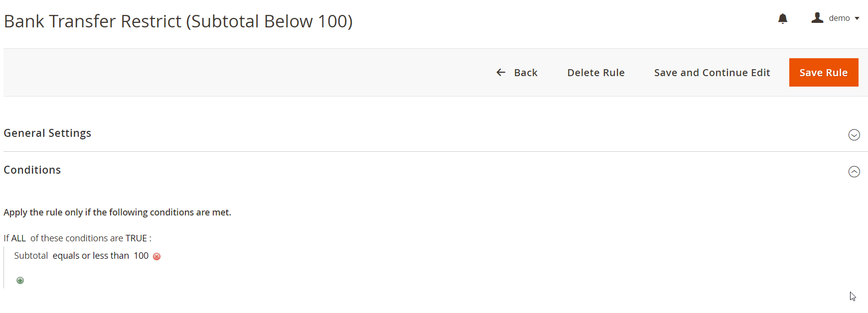Click the Subtotal condition attribute label
Viewport: 868px width, 313px height.
pyautogui.click(x=31, y=256)
